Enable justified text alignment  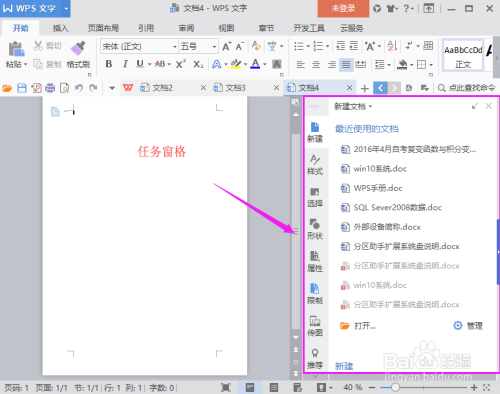pos(346,64)
